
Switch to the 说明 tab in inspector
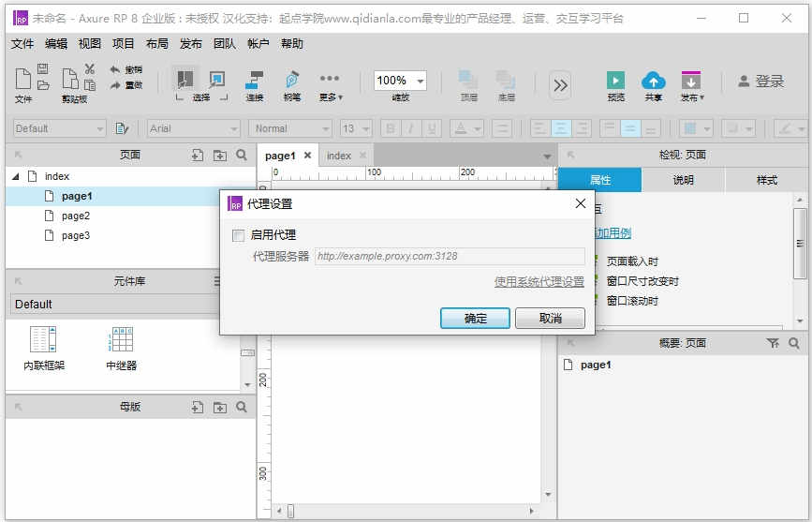click(x=683, y=180)
